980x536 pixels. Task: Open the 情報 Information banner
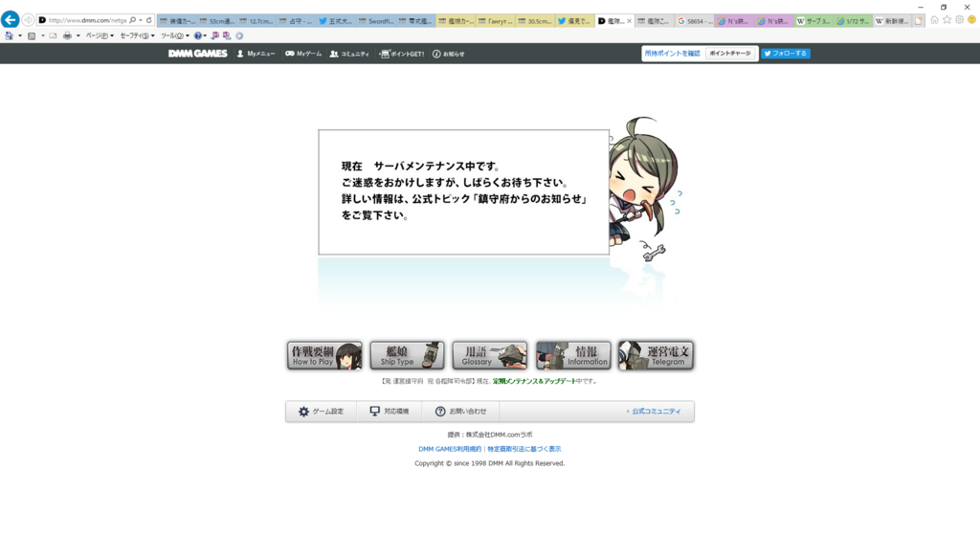pyautogui.click(x=572, y=355)
